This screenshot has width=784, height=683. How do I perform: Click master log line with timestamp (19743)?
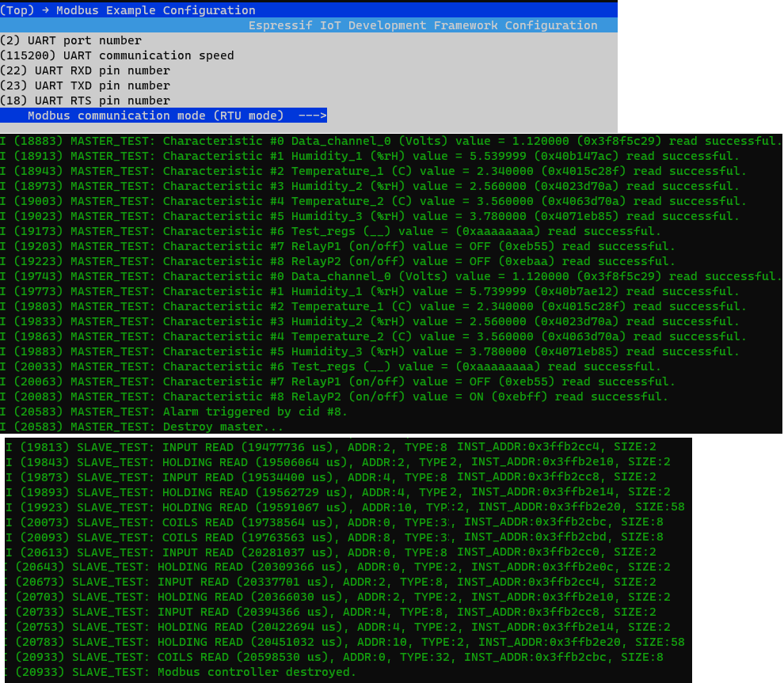[390, 276]
